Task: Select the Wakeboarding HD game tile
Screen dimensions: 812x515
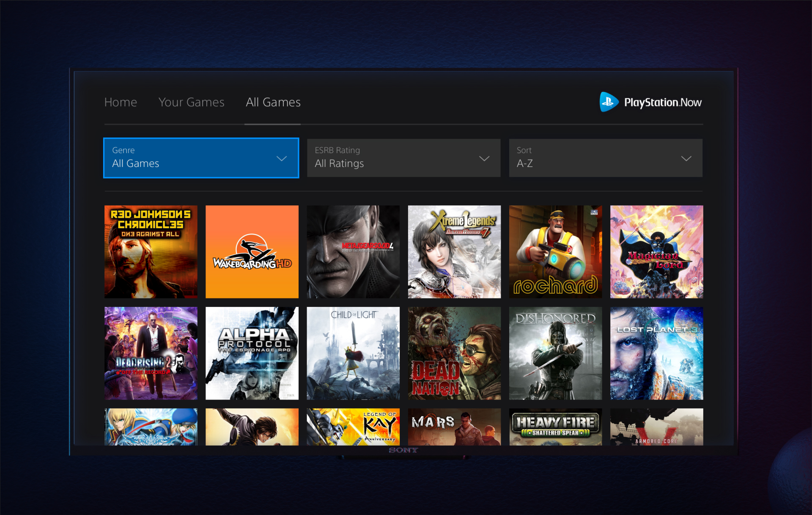Action: 252,252
